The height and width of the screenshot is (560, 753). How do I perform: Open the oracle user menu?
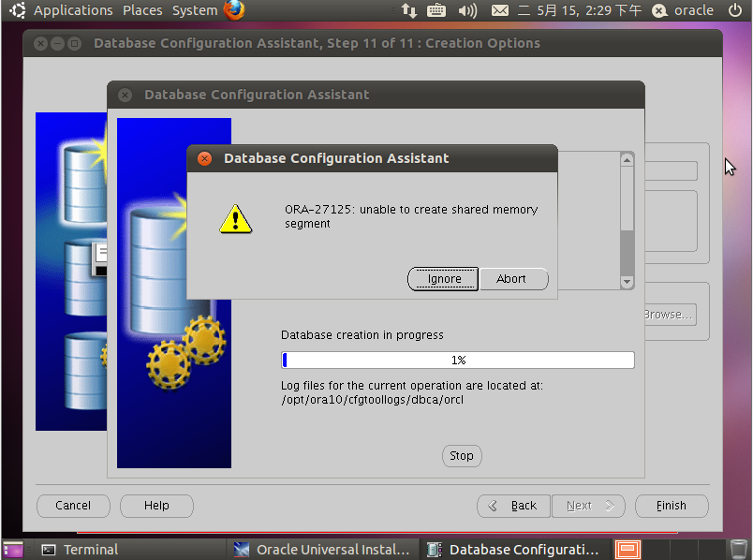(x=683, y=10)
